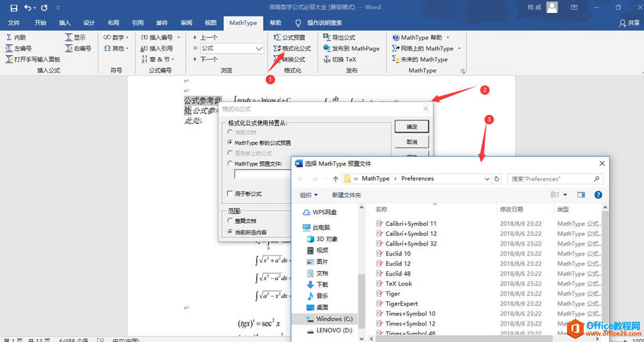Select the TeX Look preference file
Viewport: 644px width, 342px height.
point(398,284)
